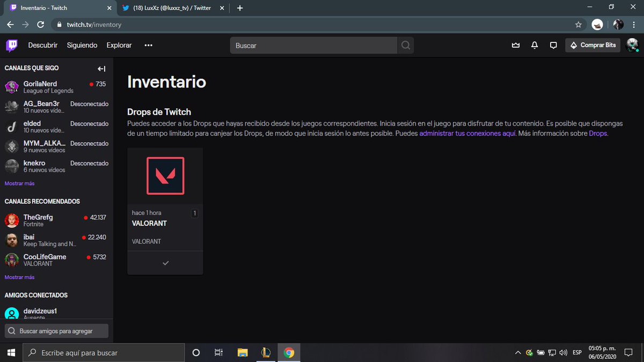Open the VALORANT drop thumbnail
644x362 pixels.
[165, 176]
